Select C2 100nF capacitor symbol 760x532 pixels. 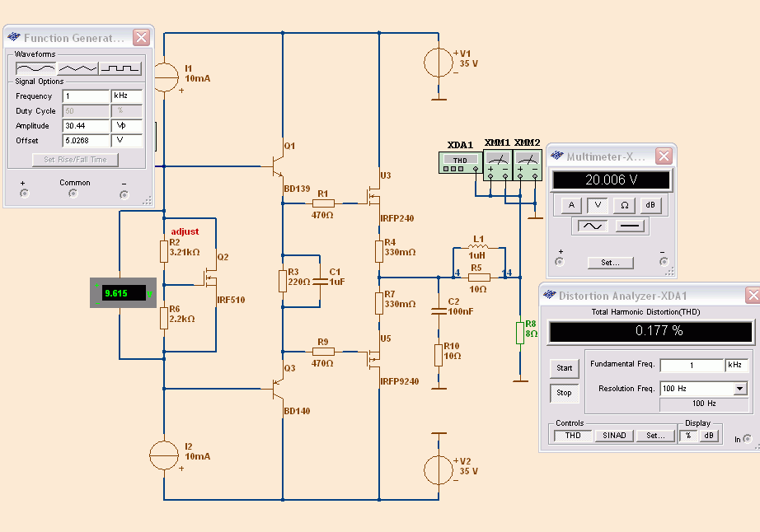439,310
